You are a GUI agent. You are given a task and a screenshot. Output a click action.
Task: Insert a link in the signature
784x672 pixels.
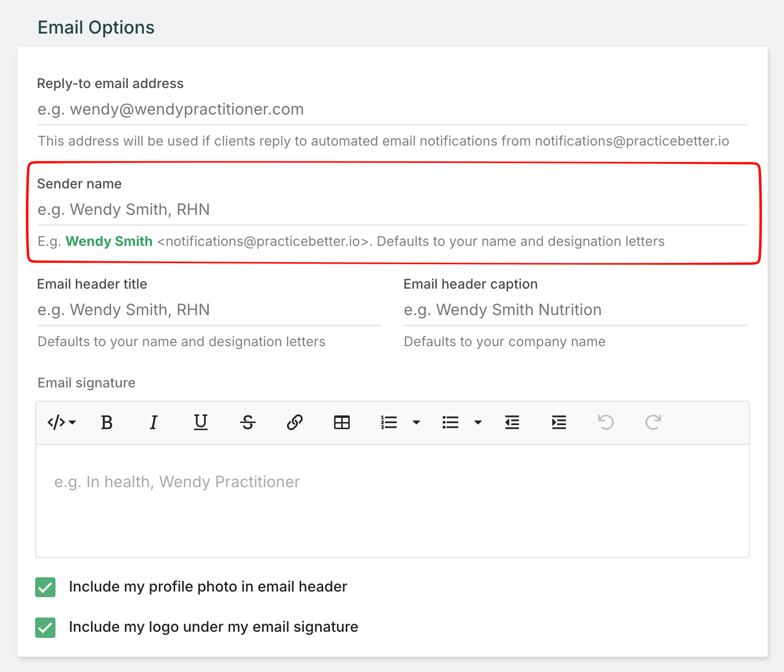click(295, 423)
